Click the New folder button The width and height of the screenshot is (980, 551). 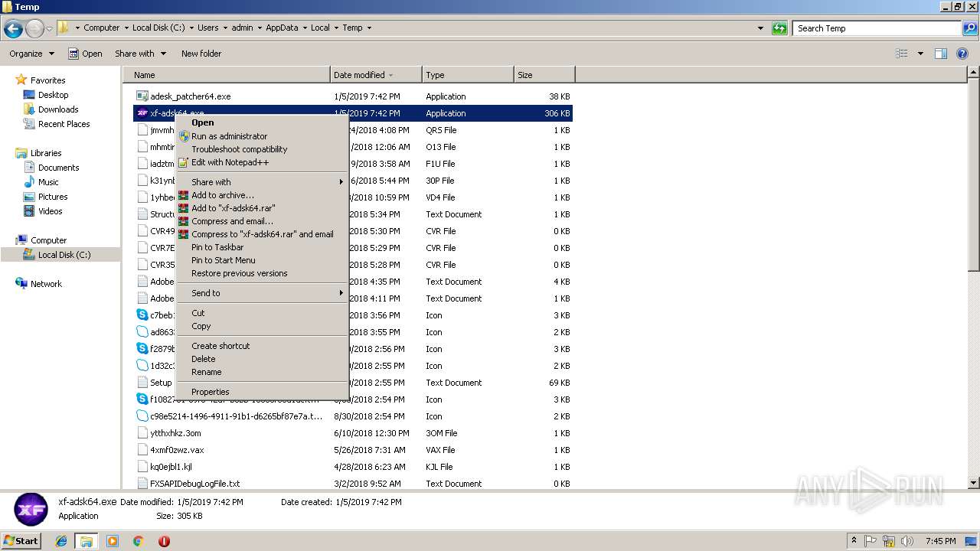point(201,54)
